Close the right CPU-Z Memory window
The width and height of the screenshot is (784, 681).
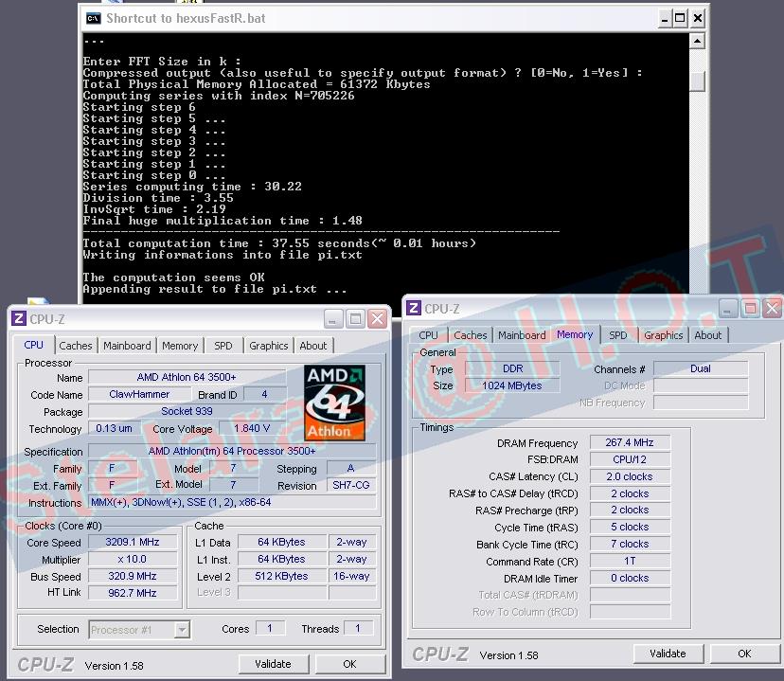pyautogui.click(x=773, y=308)
